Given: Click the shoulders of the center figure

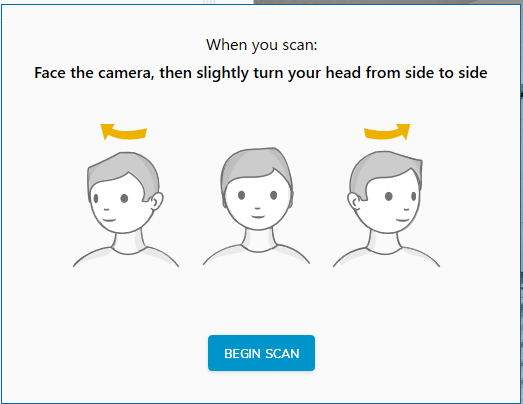Looking at the screenshot, I should click(x=256, y=255).
